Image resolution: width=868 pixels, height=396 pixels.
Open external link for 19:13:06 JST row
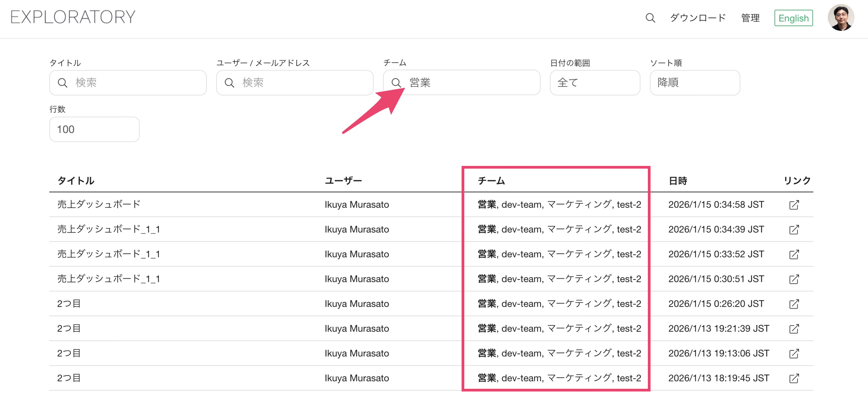(794, 353)
